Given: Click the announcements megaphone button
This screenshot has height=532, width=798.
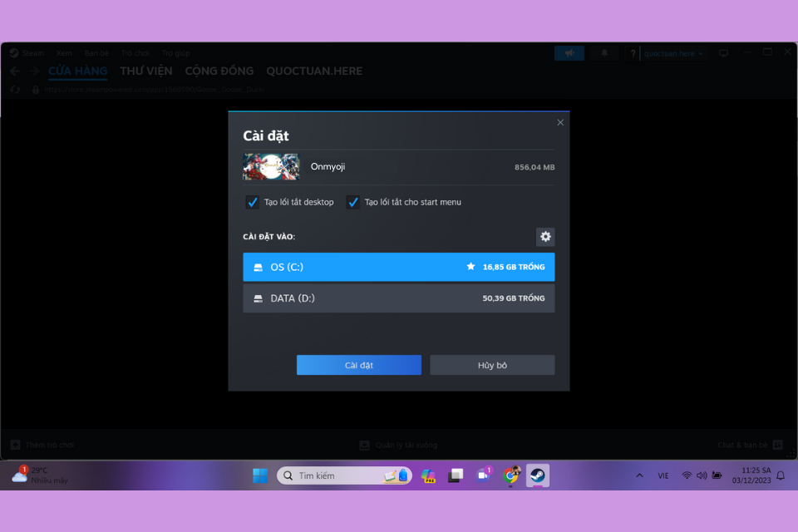Looking at the screenshot, I should pos(569,53).
